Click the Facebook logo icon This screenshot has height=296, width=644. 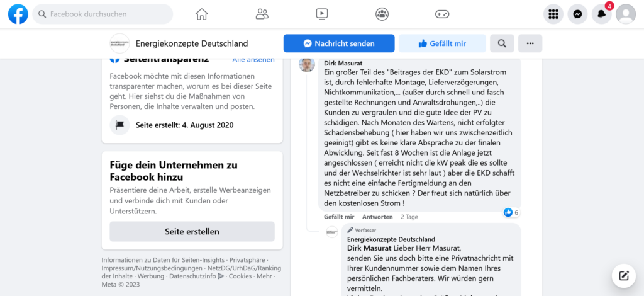coord(18,14)
